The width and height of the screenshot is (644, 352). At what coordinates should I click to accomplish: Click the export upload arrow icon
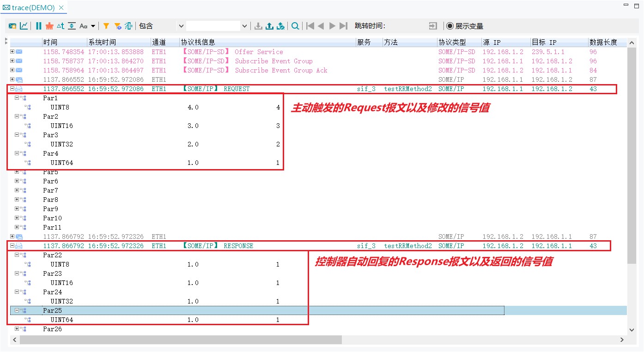pyautogui.click(x=270, y=26)
